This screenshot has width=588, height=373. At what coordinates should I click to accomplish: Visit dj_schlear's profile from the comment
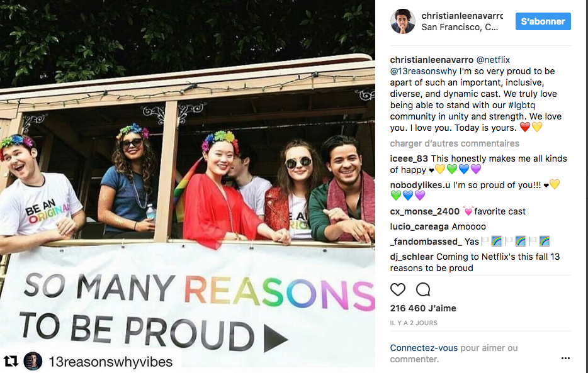click(x=412, y=257)
